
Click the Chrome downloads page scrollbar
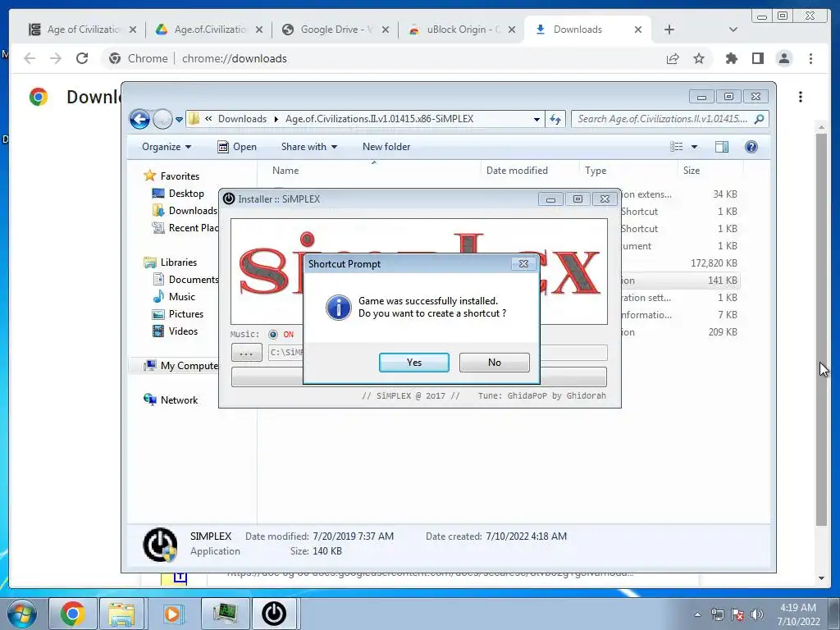821,330
